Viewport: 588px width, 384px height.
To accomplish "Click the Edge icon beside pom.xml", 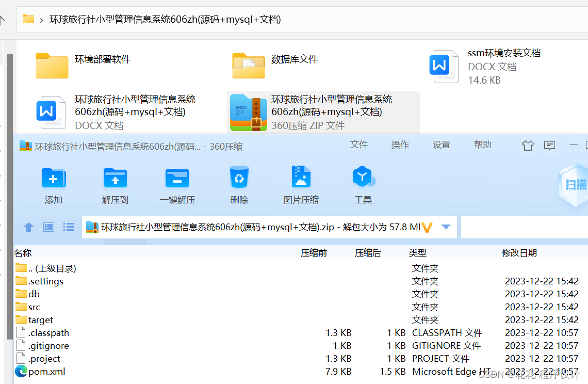I will 21,371.
